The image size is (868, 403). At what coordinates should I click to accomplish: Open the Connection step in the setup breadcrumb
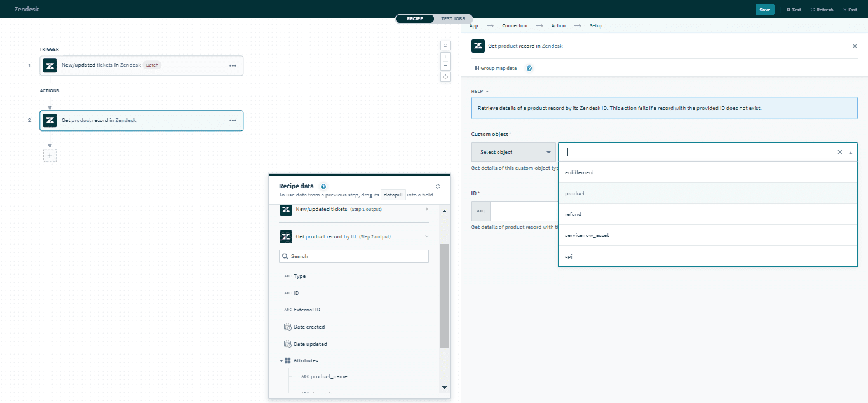515,25
